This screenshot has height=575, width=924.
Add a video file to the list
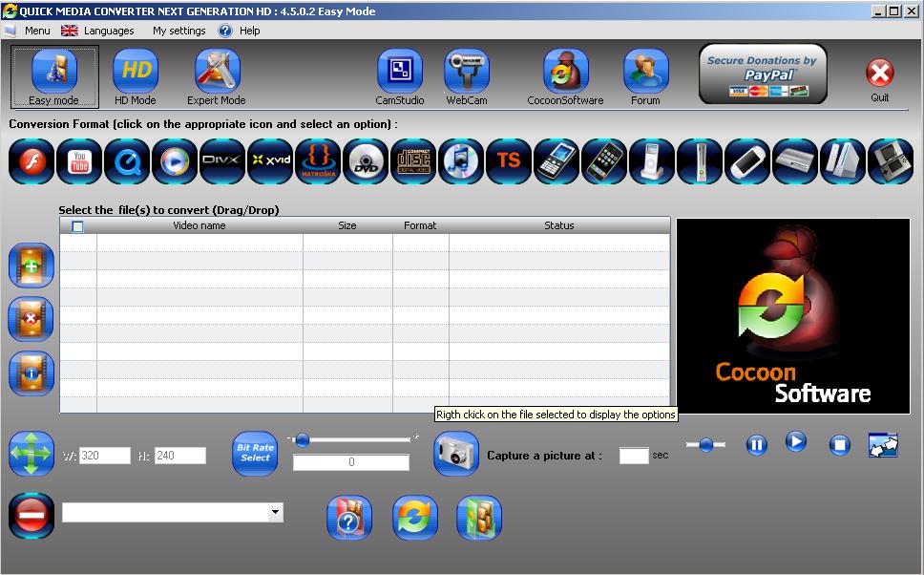pos(31,266)
